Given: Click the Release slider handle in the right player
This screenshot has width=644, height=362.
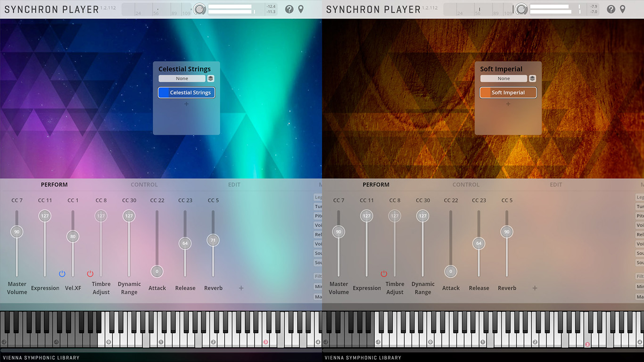Looking at the screenshot, I should coord(479,243).
